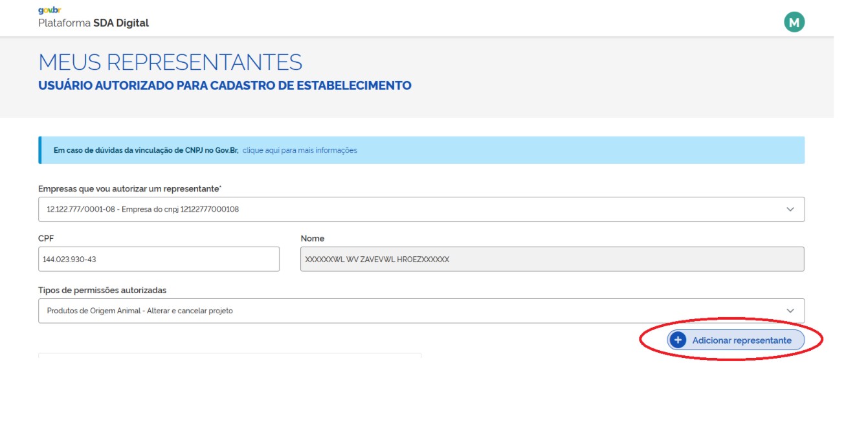This screenshot has height=422, width=868.
Task: Click the "MEUS REPRESENTANTES" page heading
Action: pyautogui.click(x=170, y=62)
